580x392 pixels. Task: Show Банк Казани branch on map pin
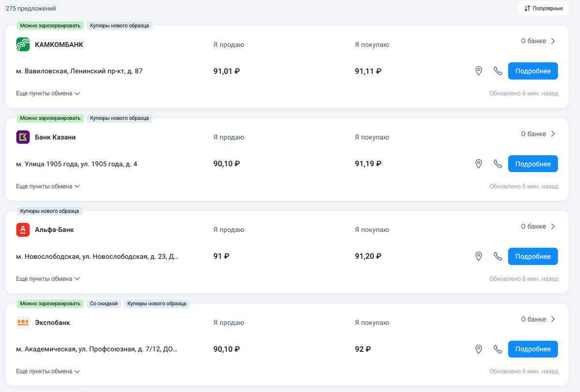478,164
